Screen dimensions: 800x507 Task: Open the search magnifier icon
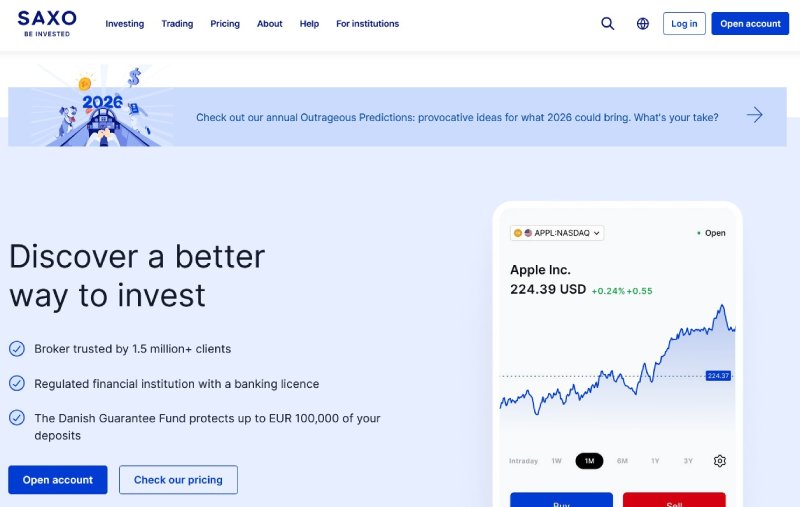[608, 24]
